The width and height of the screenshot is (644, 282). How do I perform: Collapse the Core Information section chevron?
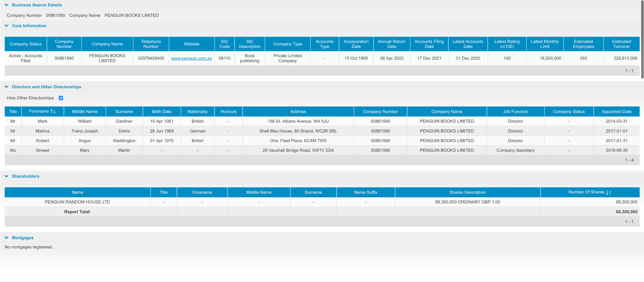coord(7,26)
